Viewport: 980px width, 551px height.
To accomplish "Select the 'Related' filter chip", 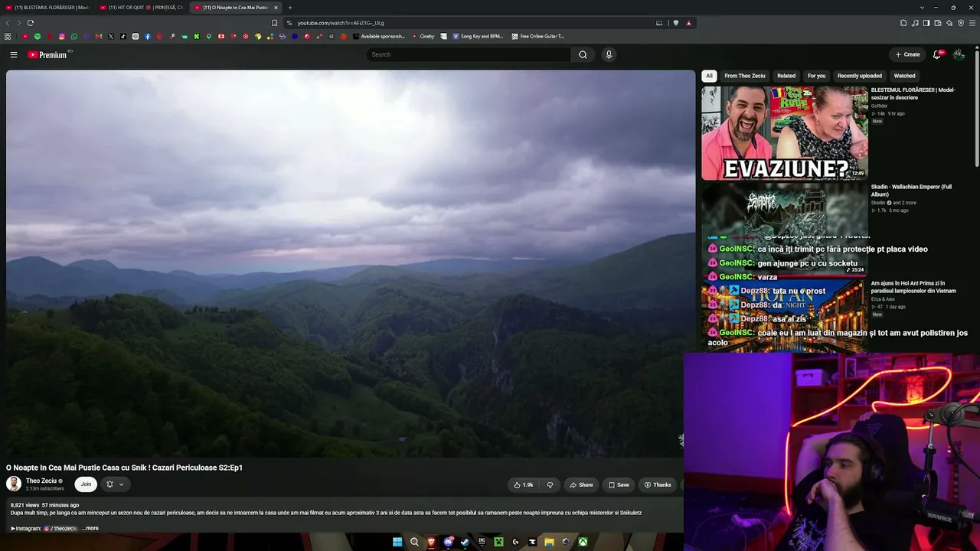I will [786, 76].
